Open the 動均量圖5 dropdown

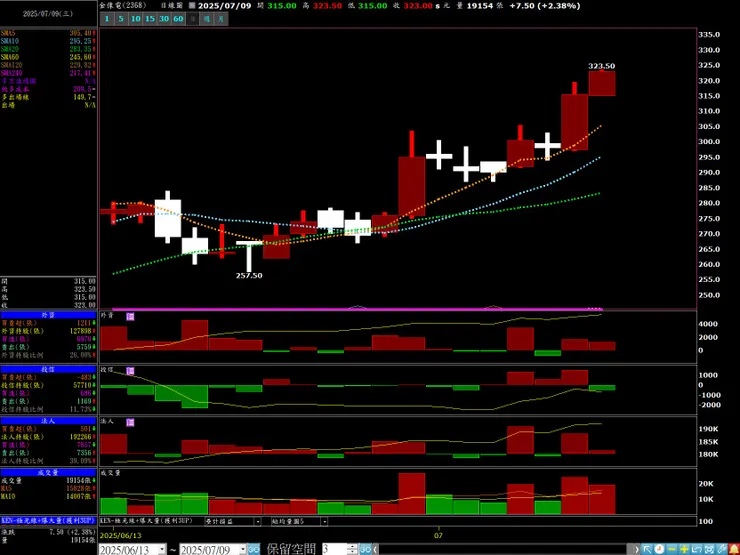(324, 521)
